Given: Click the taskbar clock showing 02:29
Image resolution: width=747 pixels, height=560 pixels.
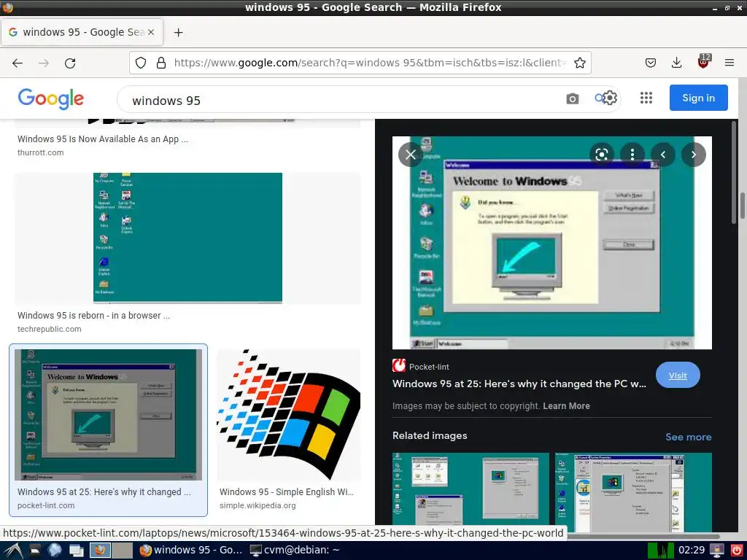Looking at the screenshot, I should [x=692, y=550].
